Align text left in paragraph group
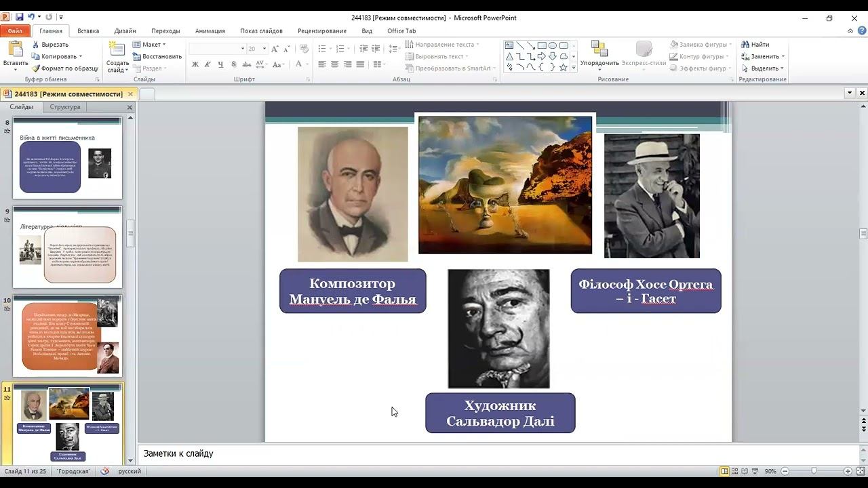This screenshot has width=868, height=488. tap(322, 64)
